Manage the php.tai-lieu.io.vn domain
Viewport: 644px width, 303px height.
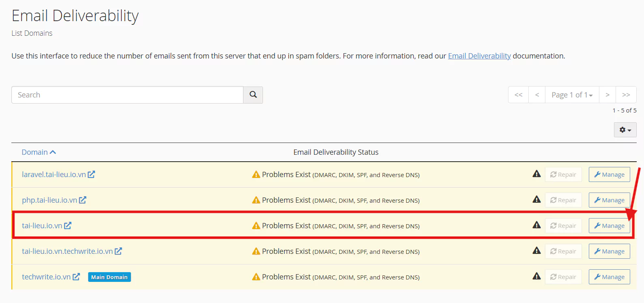tap(609, 200)
